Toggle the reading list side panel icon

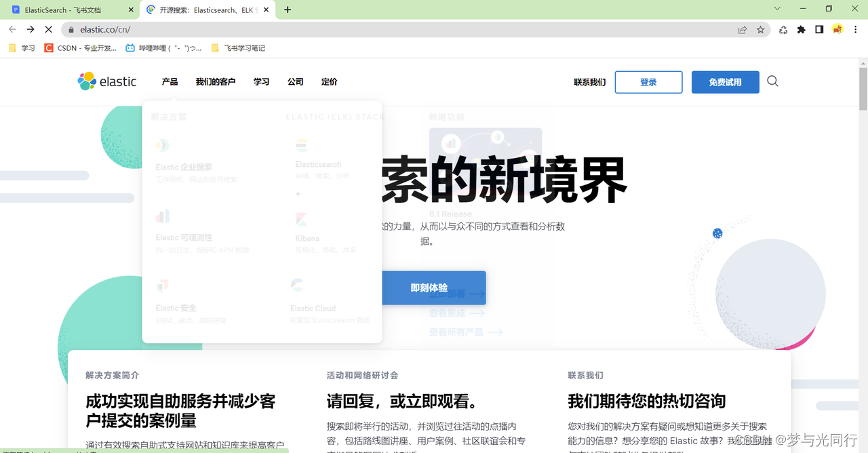click(819, 29)
